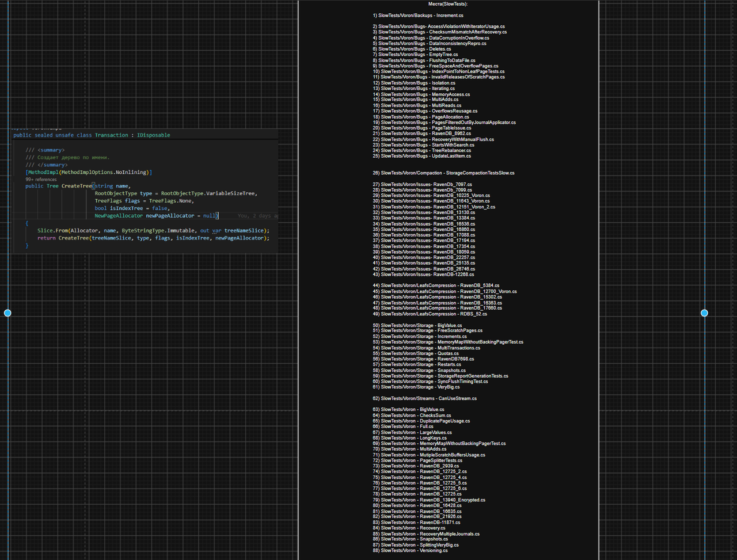
Task: Select 'RavenDB_13940_Encrypted.cs' row
Action: click(429, 500)
